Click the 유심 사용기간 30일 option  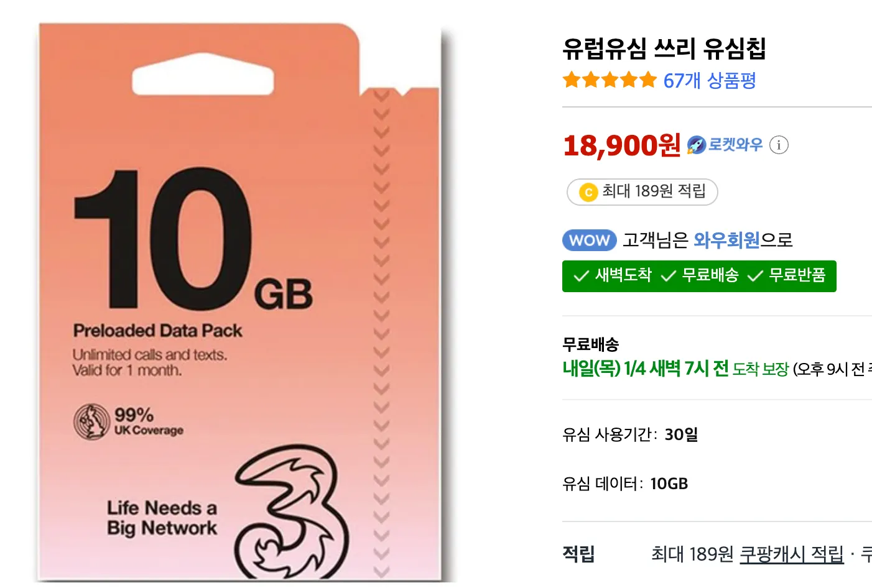[x=630, y=434]
